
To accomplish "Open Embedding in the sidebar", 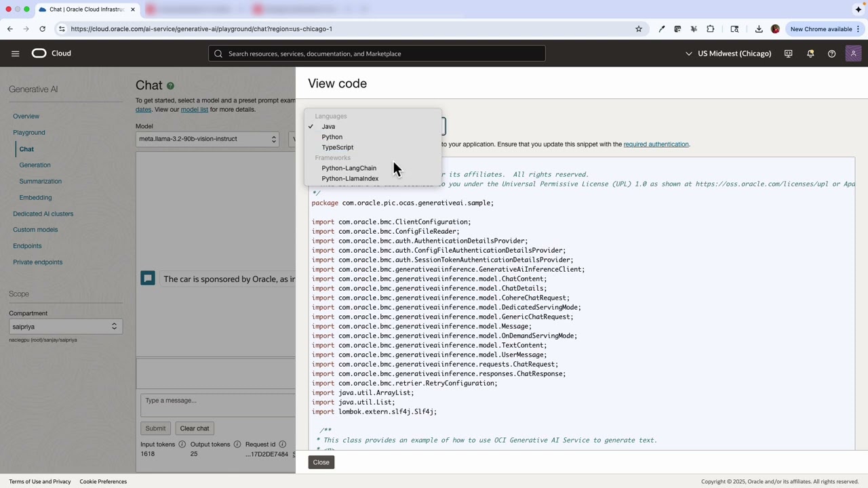I will tap(35, 198).
